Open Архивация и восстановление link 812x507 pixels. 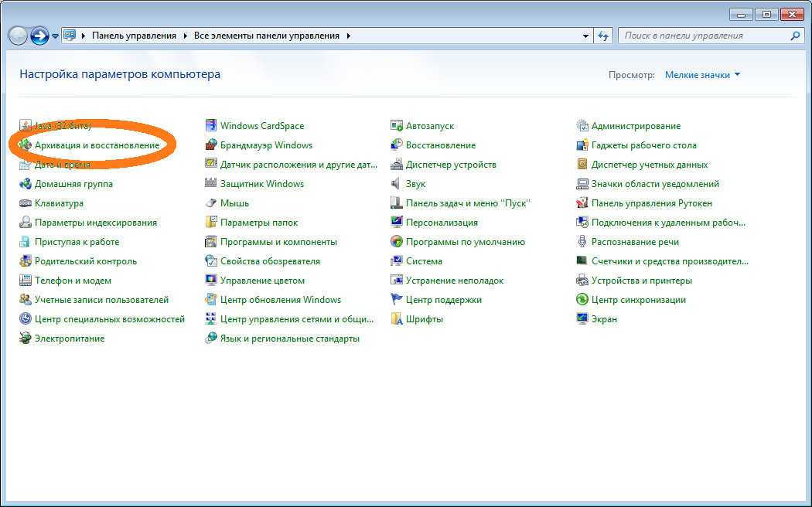click(97, 145)
